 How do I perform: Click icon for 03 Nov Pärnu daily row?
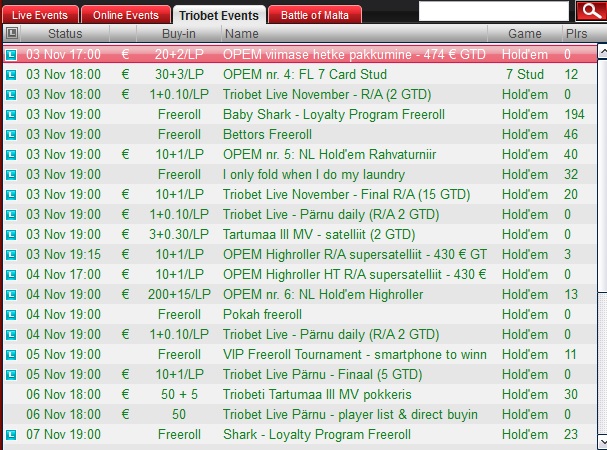(11, 215)
